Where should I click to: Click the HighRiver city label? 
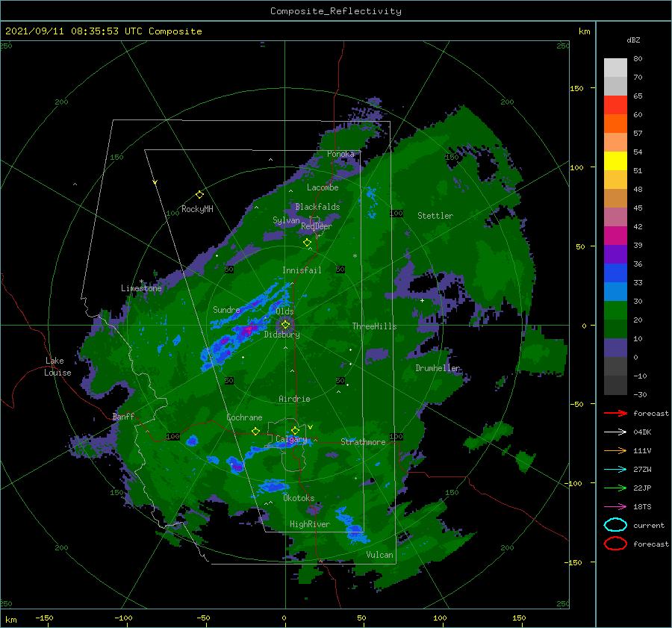point(310,524)
